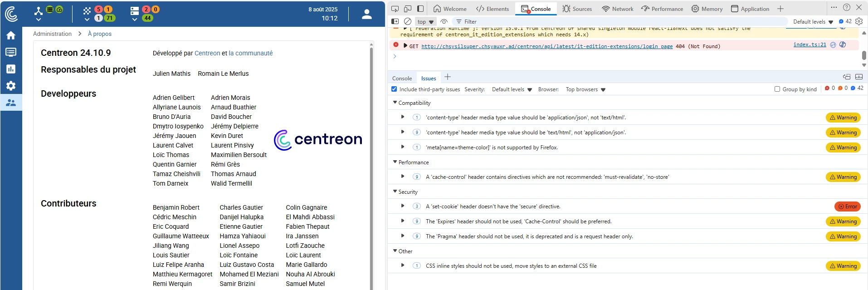Expand the GET 404 error message
Image resolution: width=868 pixels, height=290 pixels.
pos(405,45)
